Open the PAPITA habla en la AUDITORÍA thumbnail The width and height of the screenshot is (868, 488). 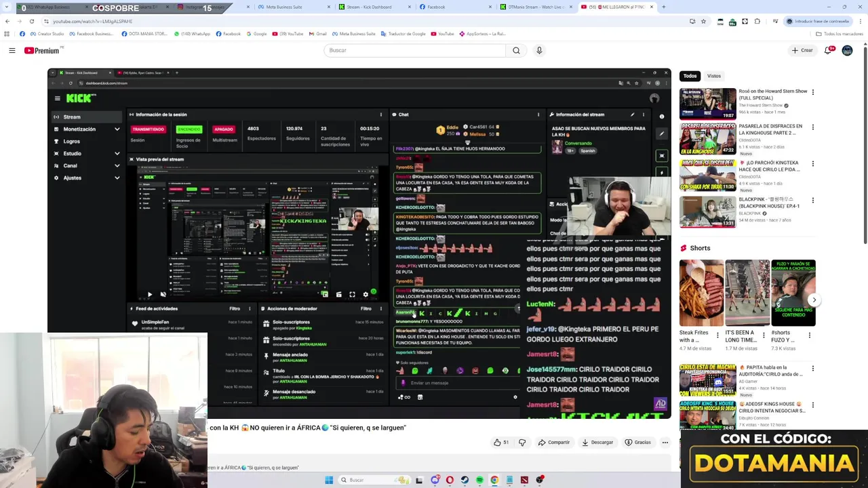click(x=708, y=380)
